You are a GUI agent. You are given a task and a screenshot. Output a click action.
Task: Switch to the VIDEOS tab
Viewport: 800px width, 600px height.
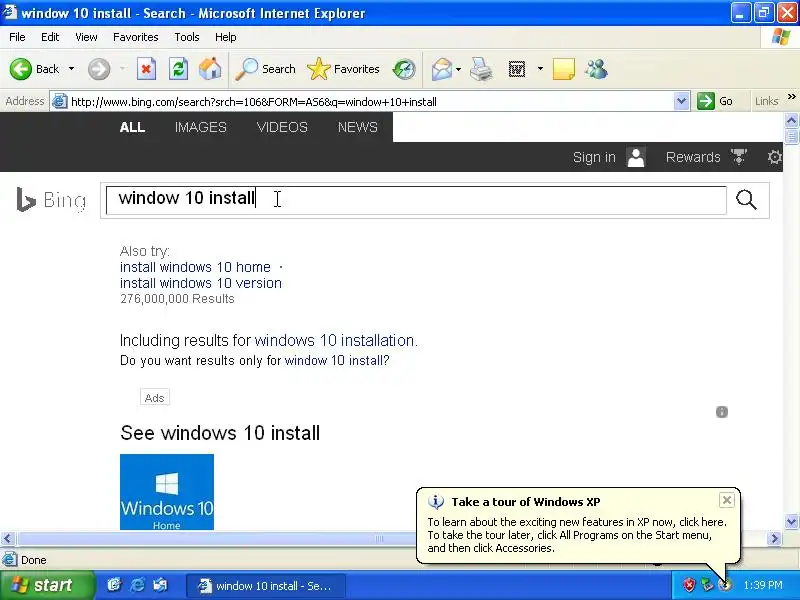pyautogui.click(x=282, y=127)
